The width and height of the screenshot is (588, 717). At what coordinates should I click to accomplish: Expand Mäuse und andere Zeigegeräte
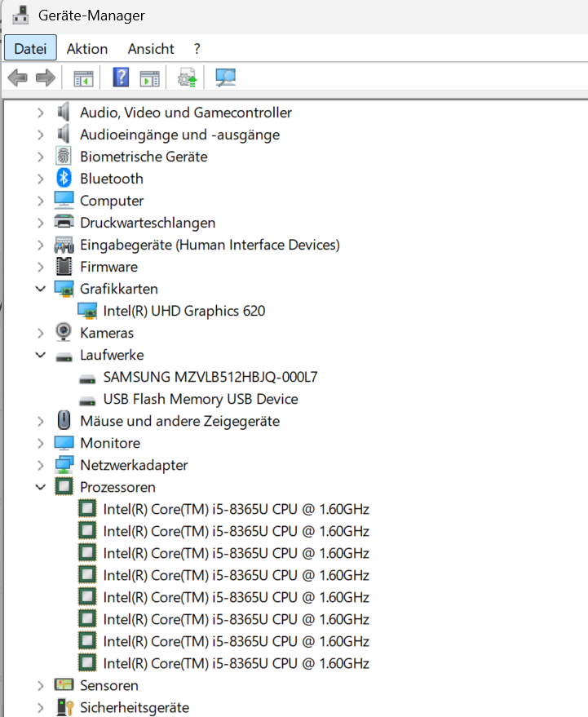[x=40, y=421]
